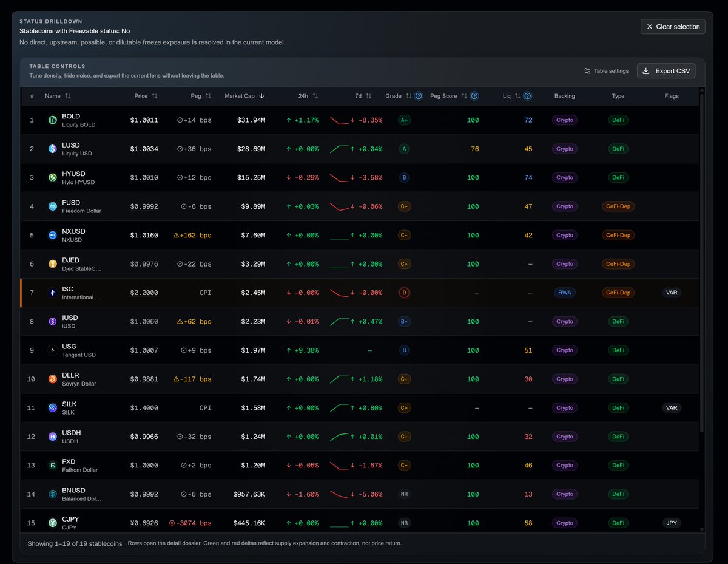Sort table by Liq column arrows

click(x=517, y=96)
